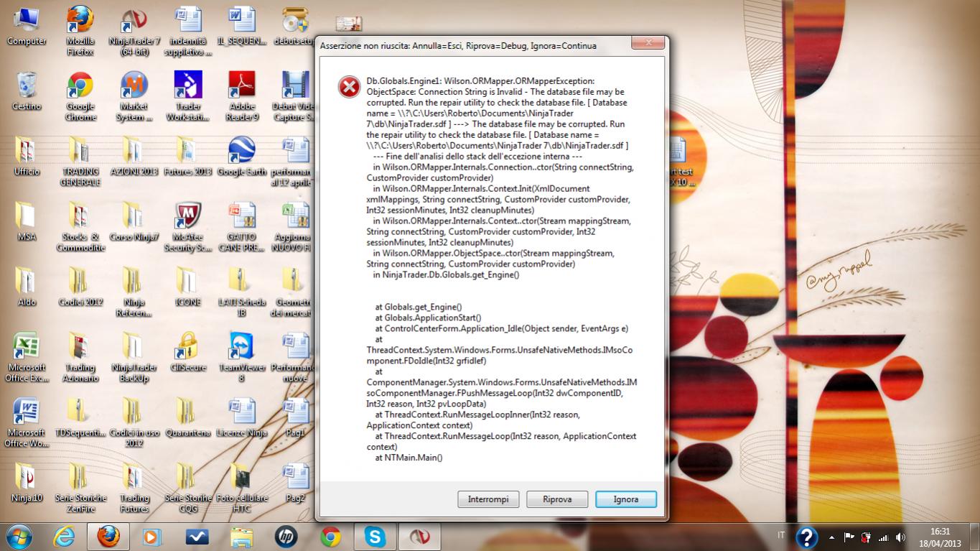Select the TRADING GENERALE folder
The width and height of the screenshot is (980, 551).
point(80,162)
